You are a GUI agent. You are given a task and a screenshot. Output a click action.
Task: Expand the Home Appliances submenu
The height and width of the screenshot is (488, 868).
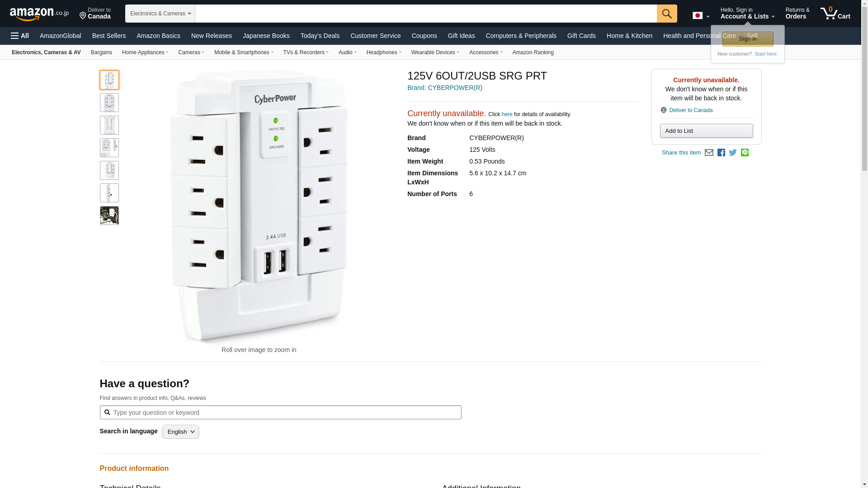pyautogui.click(x=145, y=52)
